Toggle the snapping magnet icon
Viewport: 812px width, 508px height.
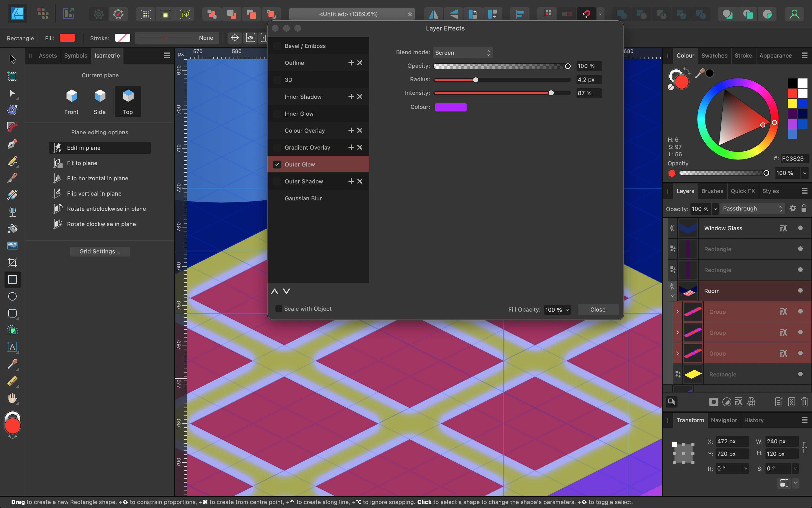coord(586,14)
